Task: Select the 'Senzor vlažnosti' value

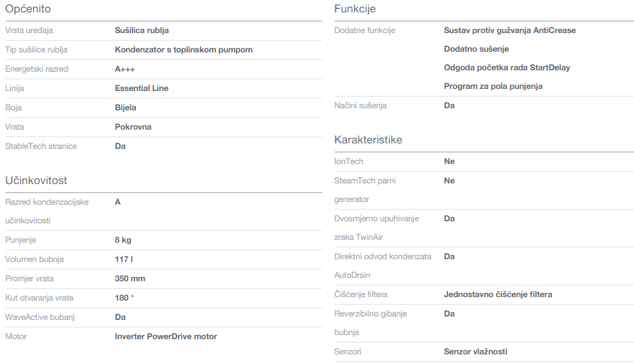Action: coord(475,352)
